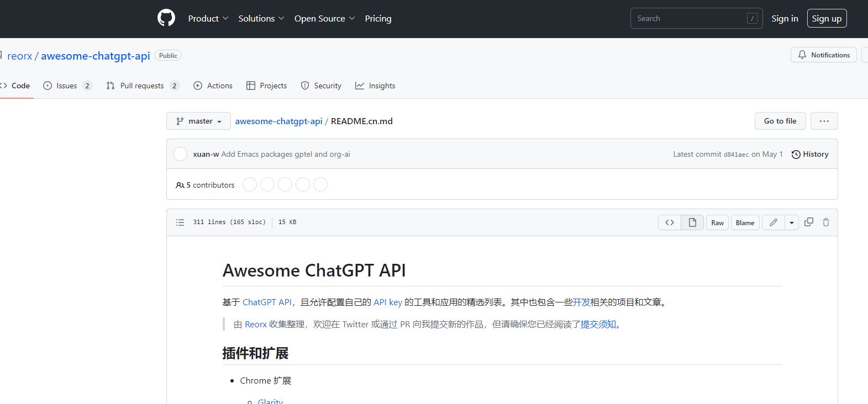This screenshot has width=868, height=404.
Task: Open commit hash d841aec
Action: tap(736, 155)
